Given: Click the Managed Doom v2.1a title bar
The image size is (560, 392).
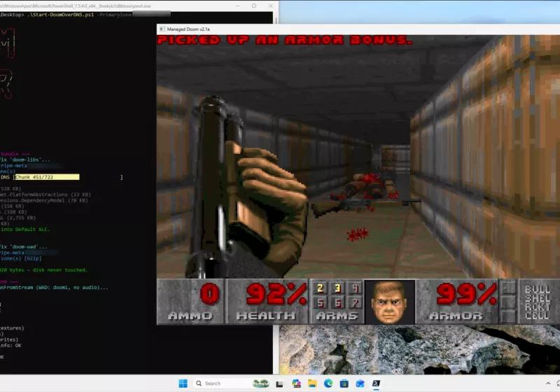Looking at the screenshot, I should 315,29.
